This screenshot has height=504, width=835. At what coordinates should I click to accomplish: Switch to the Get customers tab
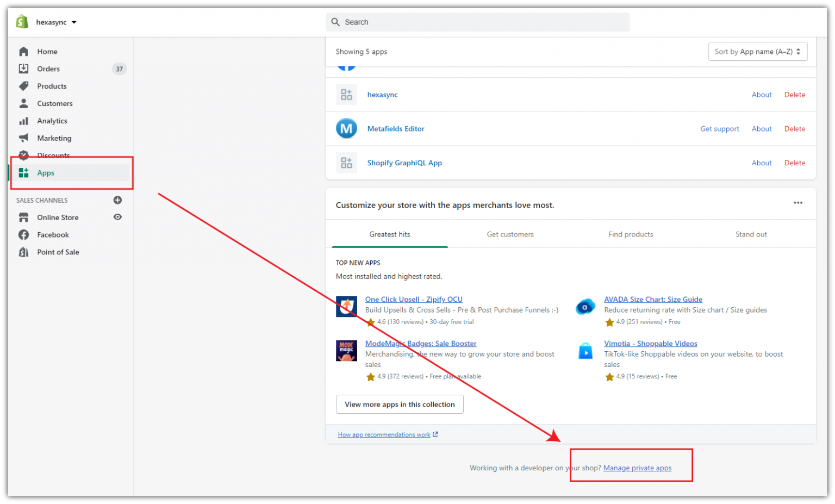pyautogui.click(x=510, y=234)
